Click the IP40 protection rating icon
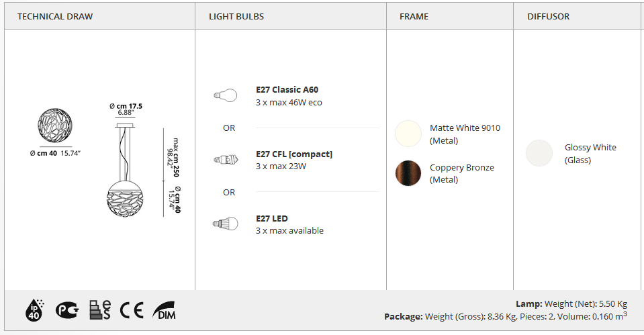 (34, 309)
